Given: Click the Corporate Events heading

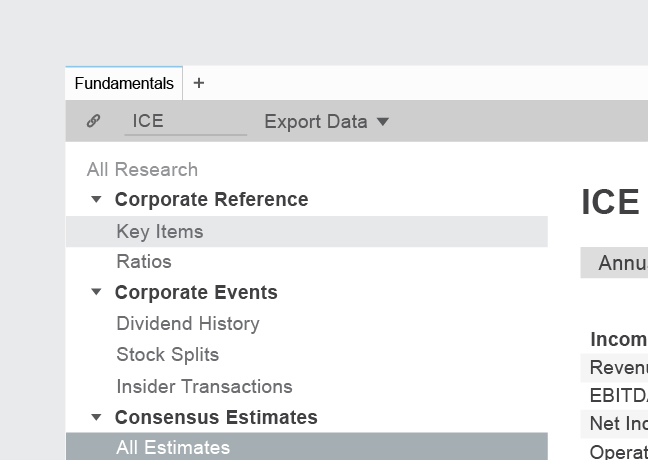Looking at the screenshot, I should pyautogui.click(x=196, y=292).
